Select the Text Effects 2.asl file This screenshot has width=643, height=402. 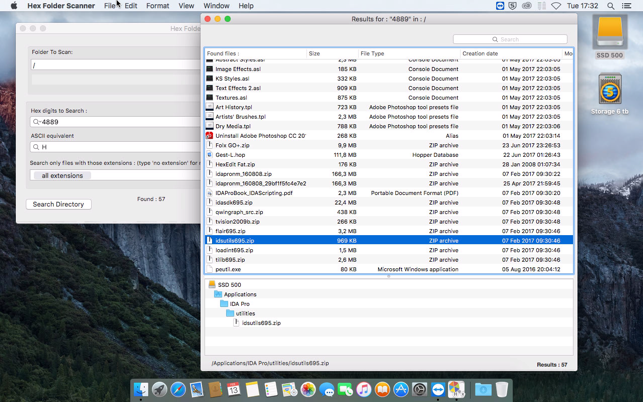click(x=389, y=88)
